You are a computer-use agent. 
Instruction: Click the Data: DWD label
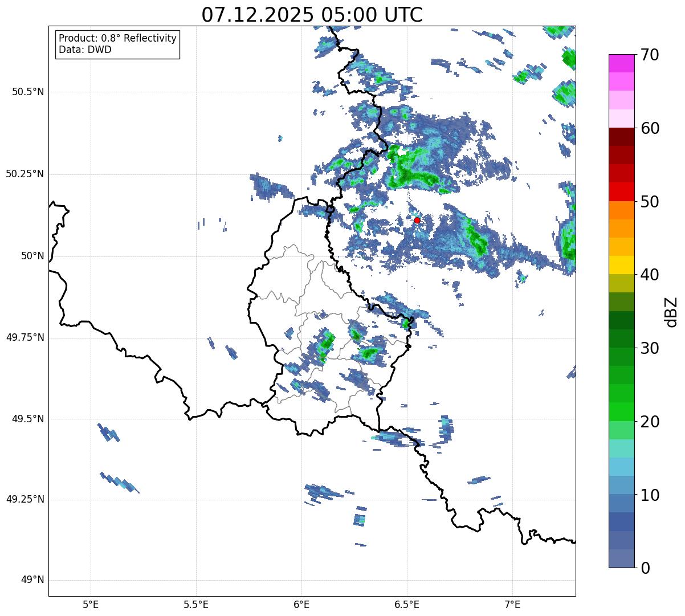click(x=85, y=50)
